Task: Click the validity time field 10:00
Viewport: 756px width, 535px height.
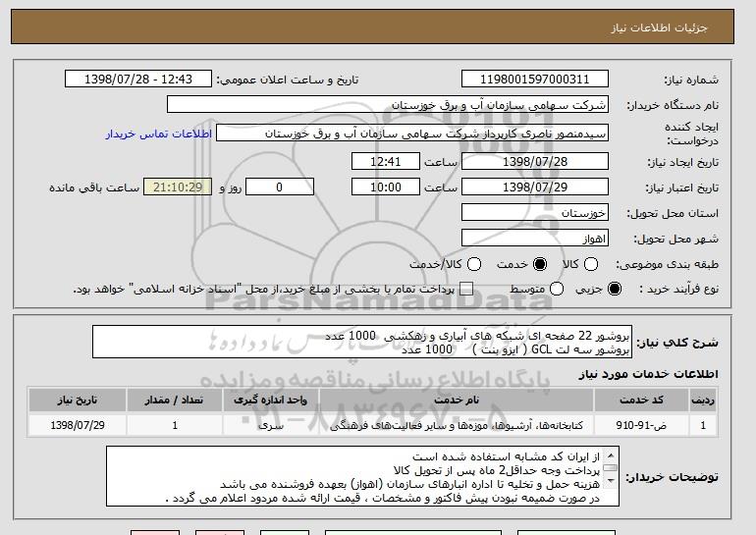Action: [x=386, y=187]
